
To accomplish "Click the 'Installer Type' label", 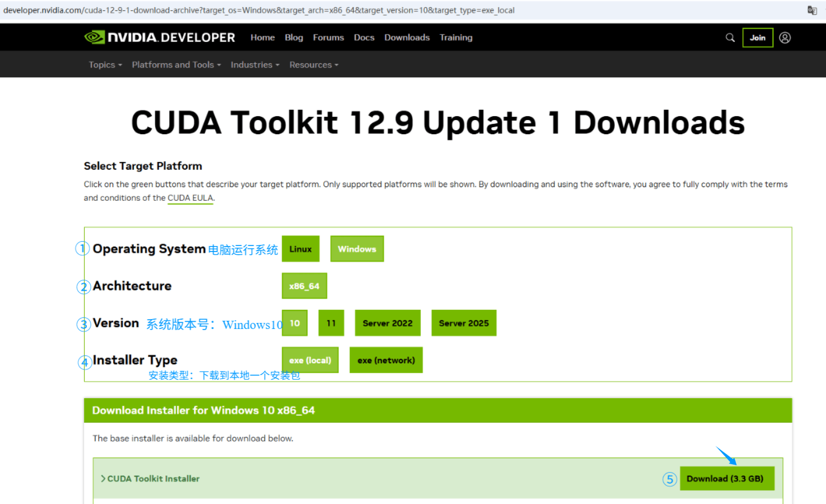I will click(x=135, y=360).
